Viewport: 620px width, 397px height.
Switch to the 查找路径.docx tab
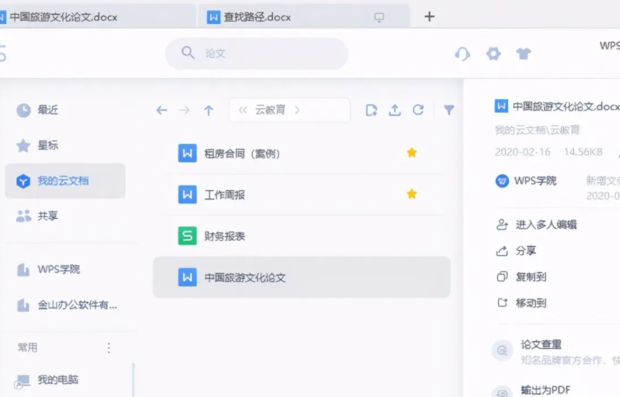pyautogui.click(x=304, y=17)
